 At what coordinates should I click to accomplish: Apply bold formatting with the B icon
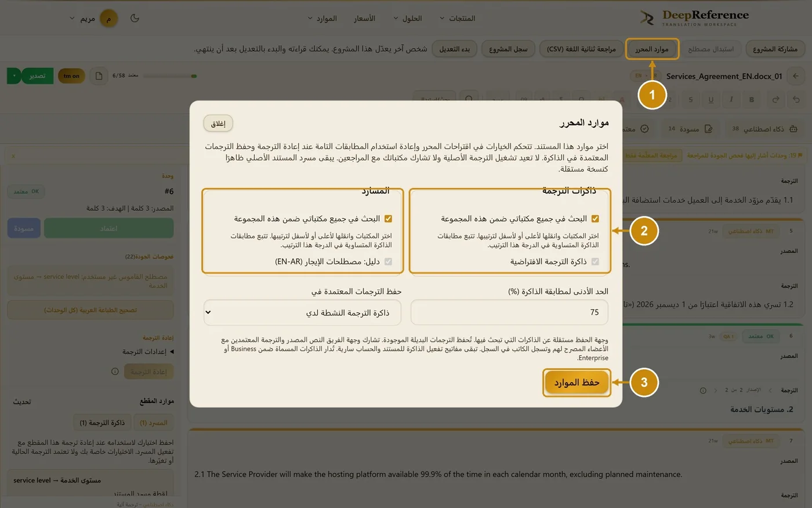coord(752,99)
